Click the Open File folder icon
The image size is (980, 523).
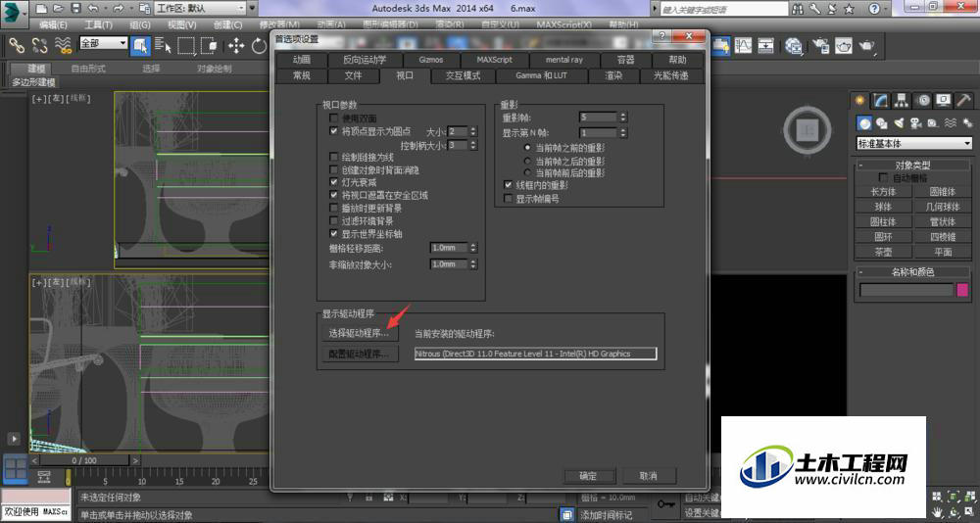[58, 9]
